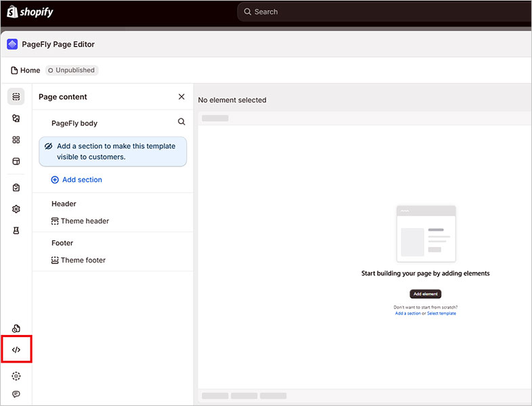The width and height of the screenshot is (532, 406).
Task: Click the Unpublished status badge
Action: pos(72,70)
